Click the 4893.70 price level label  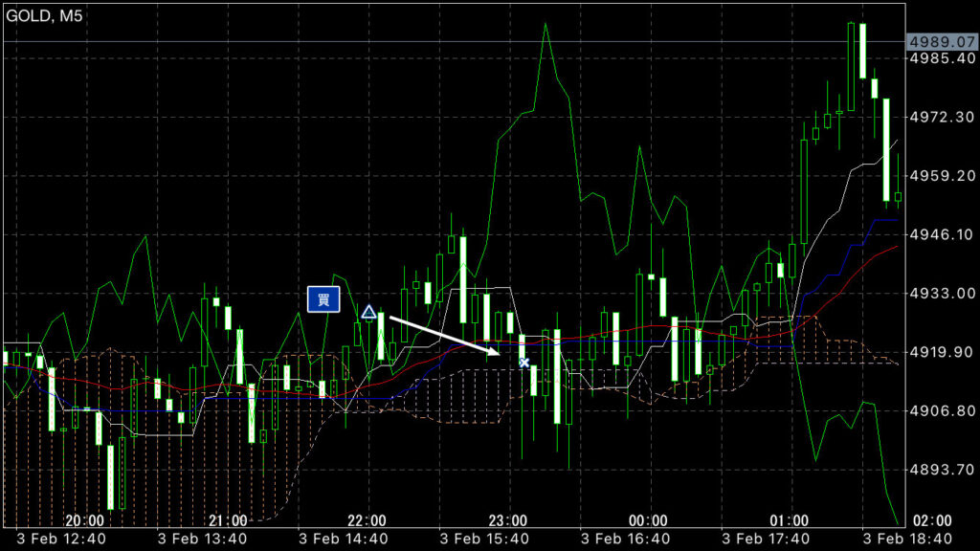tap(942, 470)
